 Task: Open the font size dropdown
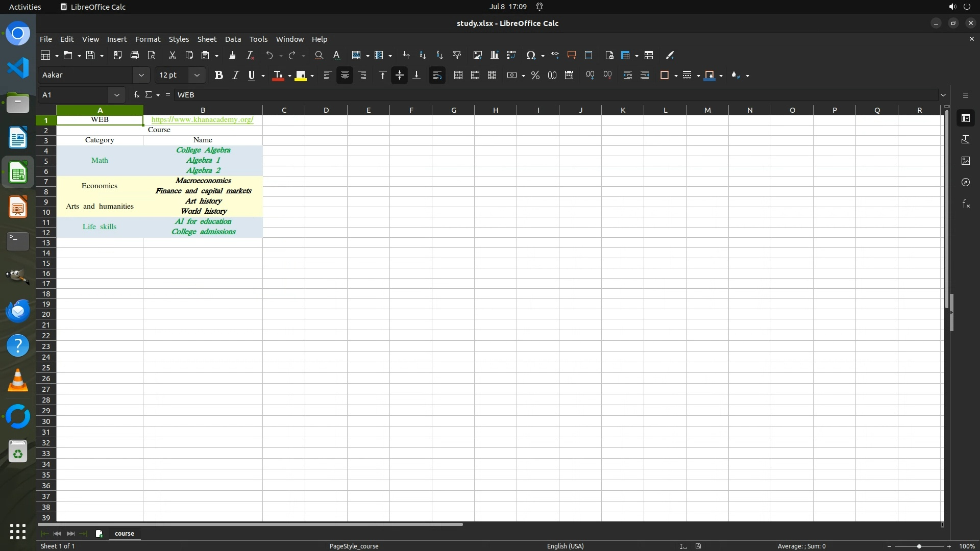click(197, 76)
